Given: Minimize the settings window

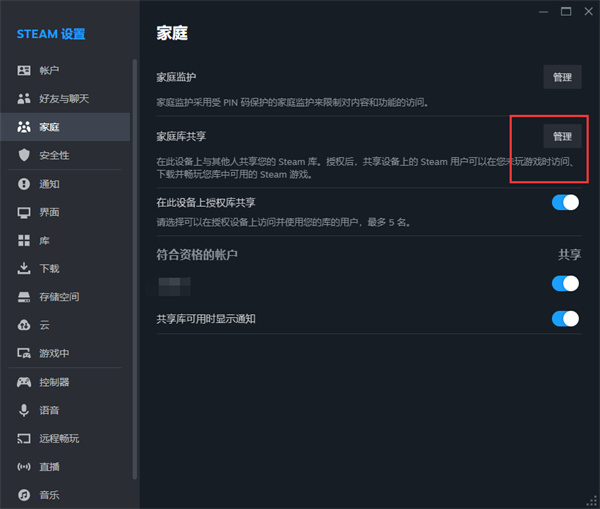Looking at the screenshot, I should [x=543, y=12].
